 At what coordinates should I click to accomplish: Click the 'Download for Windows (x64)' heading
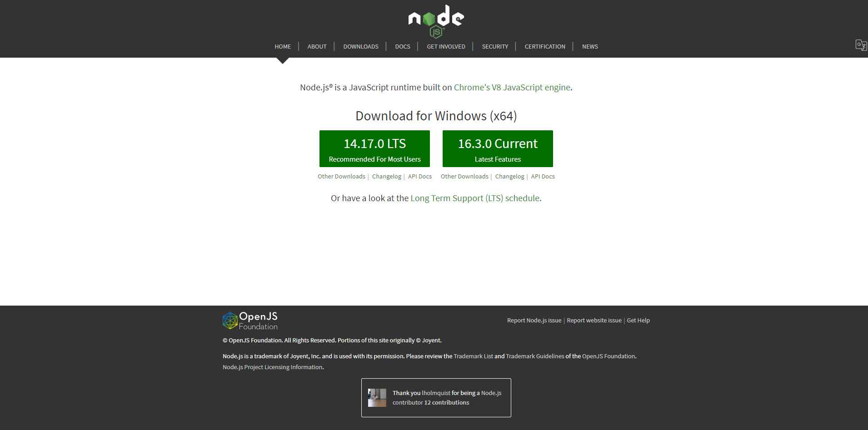click(436, 116)
